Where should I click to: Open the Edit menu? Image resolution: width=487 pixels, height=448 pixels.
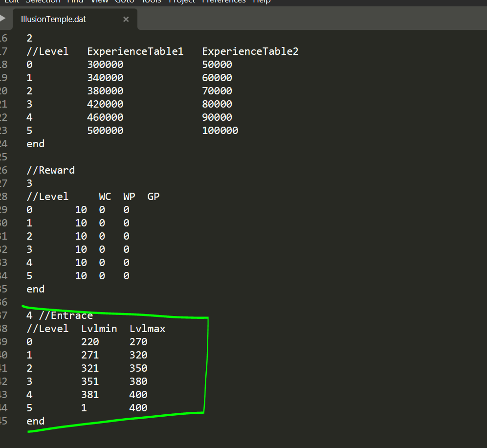(11, 1)
